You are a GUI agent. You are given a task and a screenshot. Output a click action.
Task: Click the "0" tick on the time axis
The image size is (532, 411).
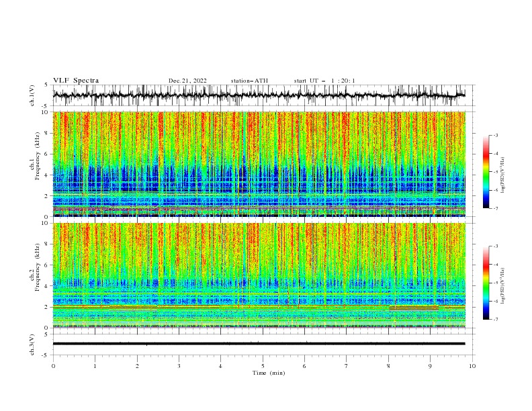tap(53, 366)
